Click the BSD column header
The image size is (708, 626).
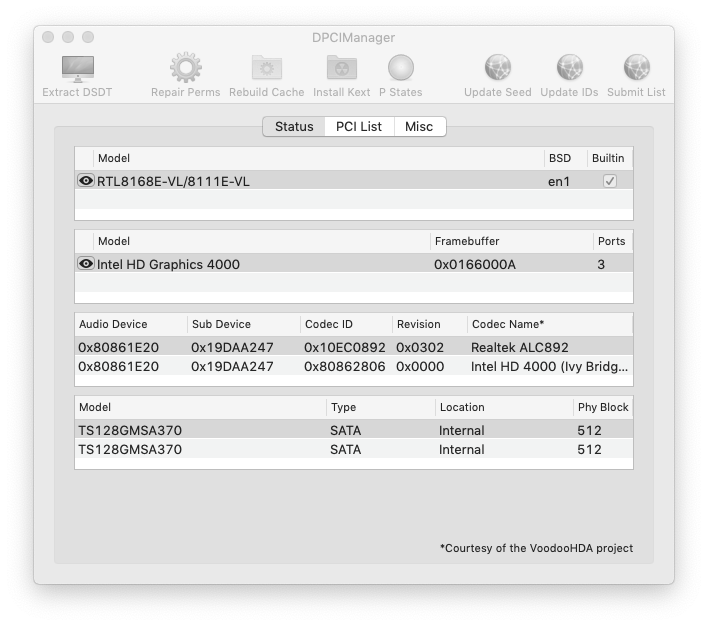[x=566, y=158]
